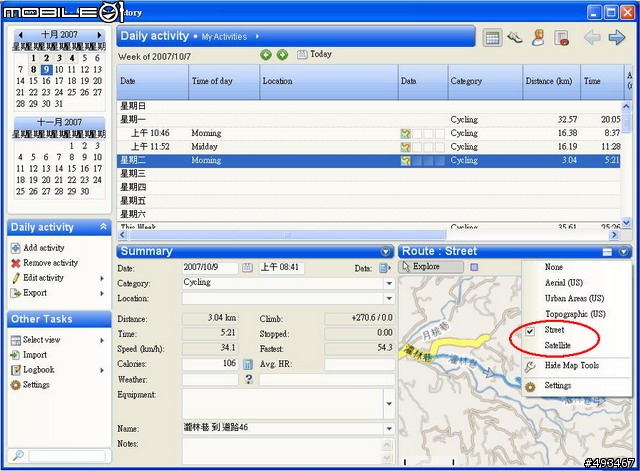Click the Calories value field
Screen dimensions: 640x471
coord(210,364)
